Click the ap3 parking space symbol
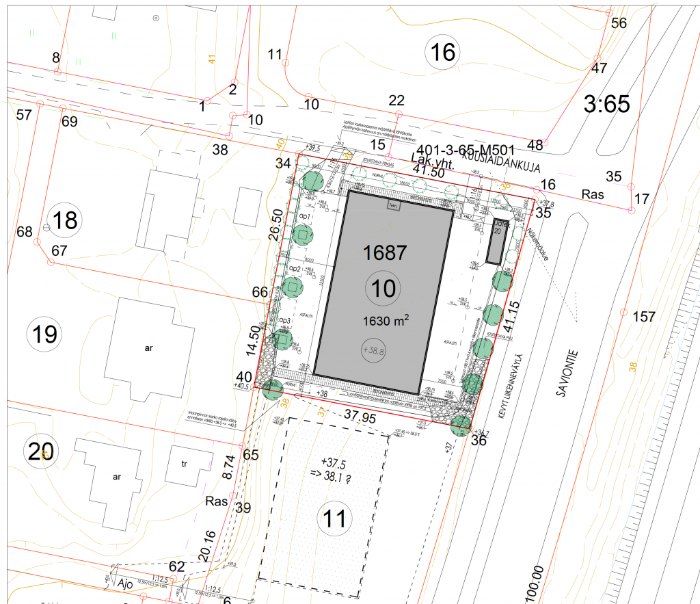 point(281,339)
